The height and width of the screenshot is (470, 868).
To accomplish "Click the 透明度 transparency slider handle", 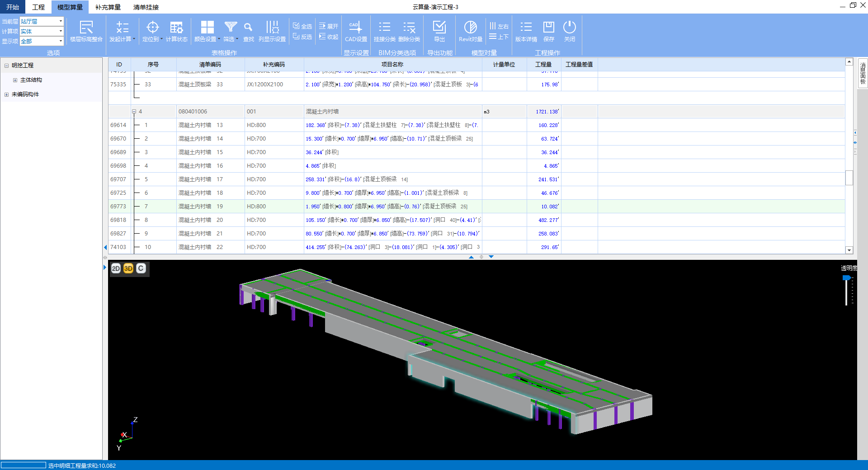I will pyautogui.click(x=846, y=278).
